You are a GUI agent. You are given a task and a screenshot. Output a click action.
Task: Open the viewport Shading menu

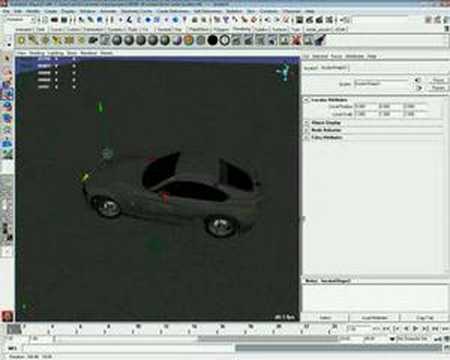click(37, 53)
